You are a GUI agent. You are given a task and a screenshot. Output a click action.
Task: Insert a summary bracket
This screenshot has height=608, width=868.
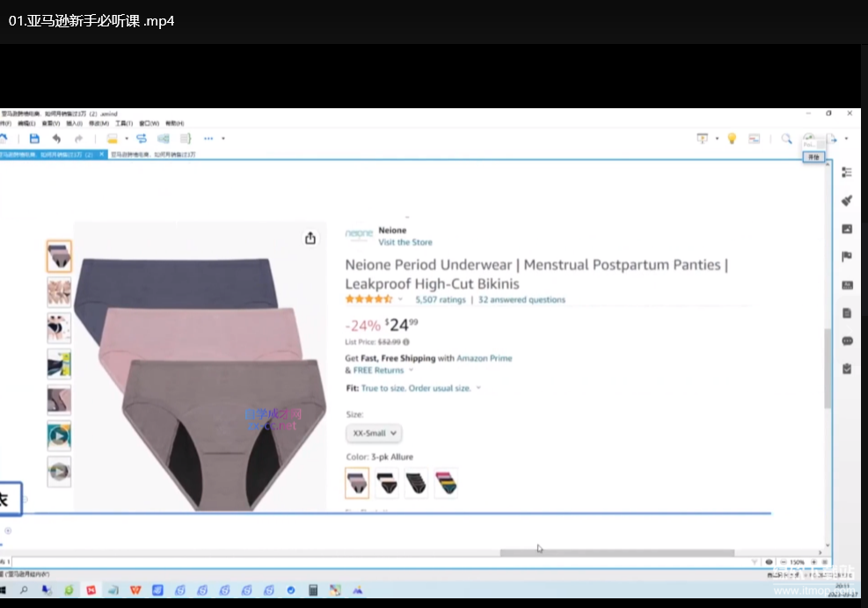click(x=186, y=138)
